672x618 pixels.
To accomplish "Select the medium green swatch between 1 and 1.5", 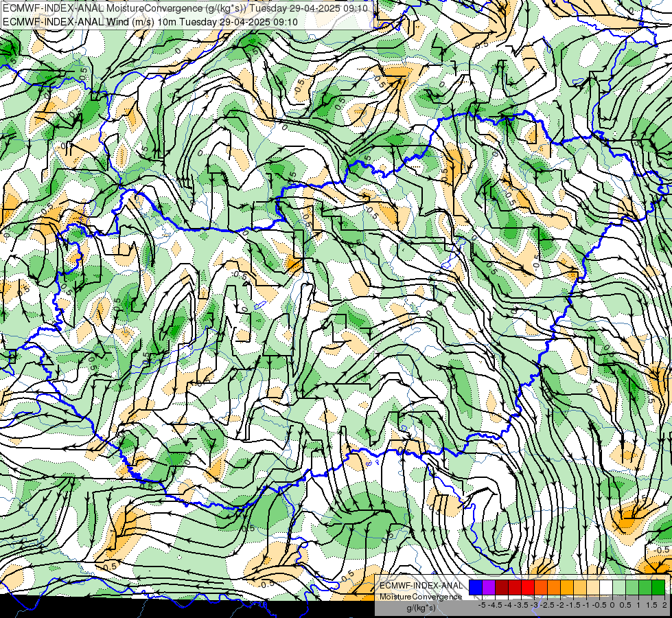I will click(645, 587).
